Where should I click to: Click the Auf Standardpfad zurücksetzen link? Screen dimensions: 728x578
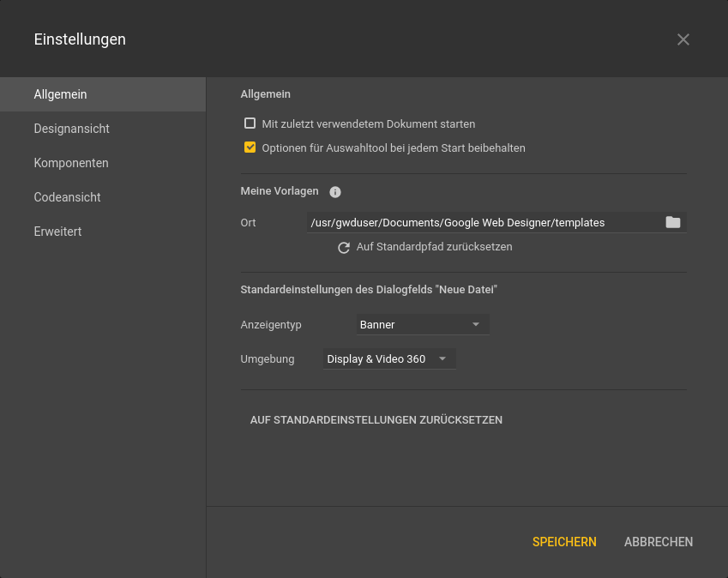[434, 247]
